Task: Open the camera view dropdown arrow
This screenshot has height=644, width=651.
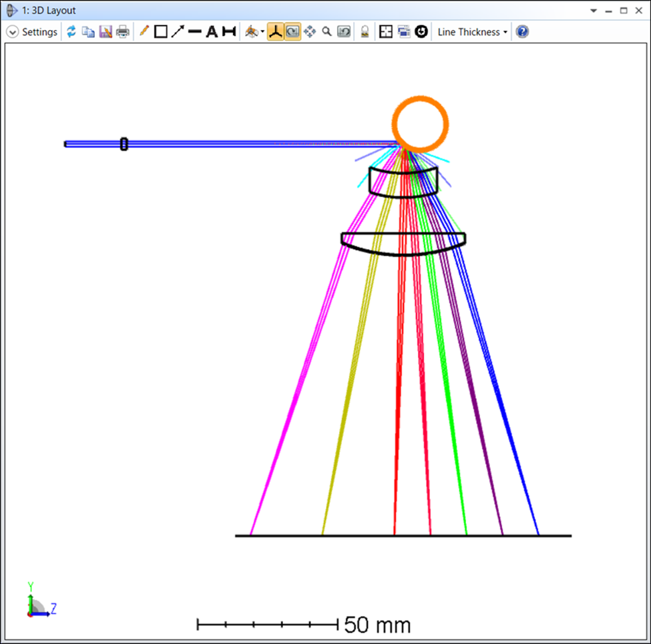Action: point(262,32)
